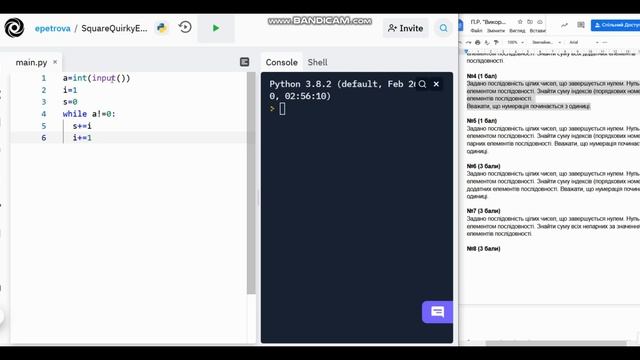Star the Google Docs document
This screenshot has height=360, width=640.
tap(520, 22)
